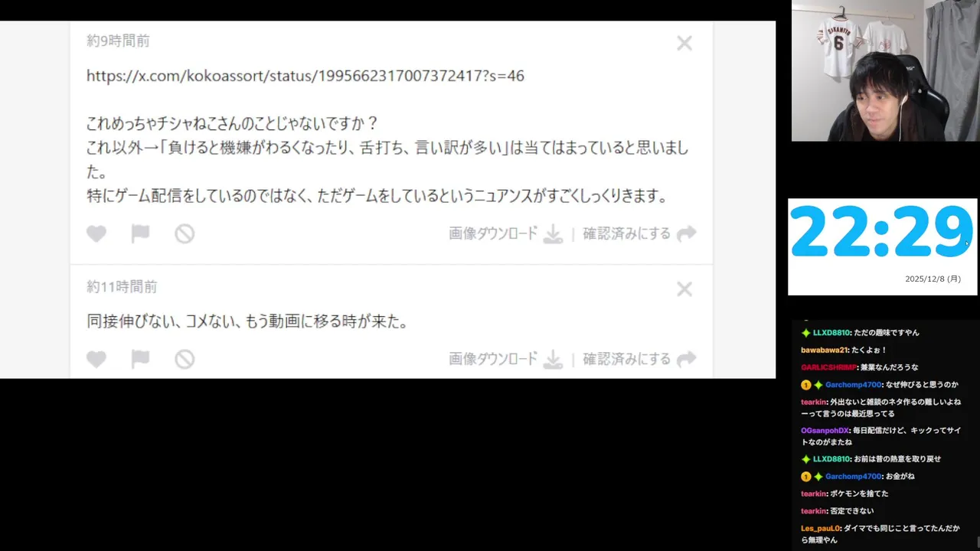
Task: Flag the 約11時間前 message
Action: pos(140,359)
